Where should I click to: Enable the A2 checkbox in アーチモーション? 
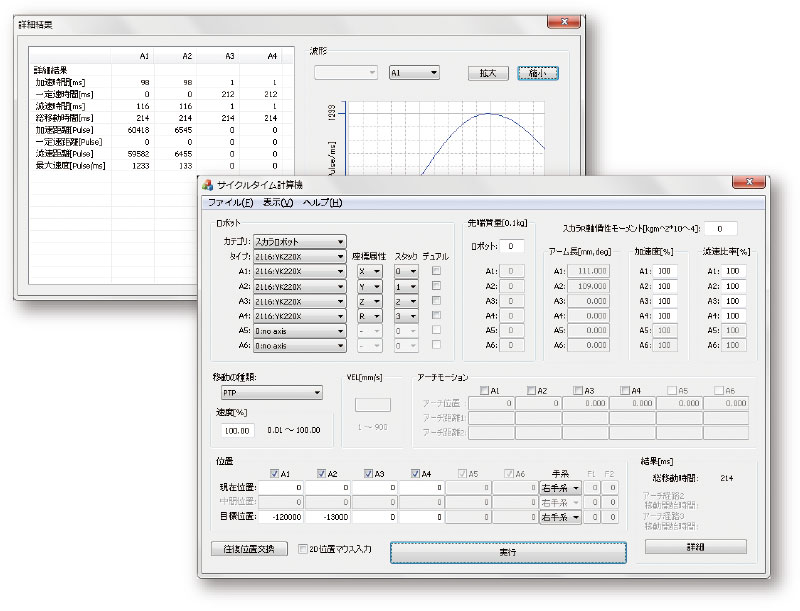[530, 391]
